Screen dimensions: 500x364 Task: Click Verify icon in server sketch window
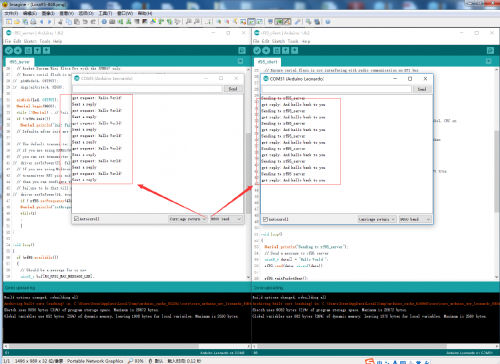pyautogui.click(x=9, y=51)
